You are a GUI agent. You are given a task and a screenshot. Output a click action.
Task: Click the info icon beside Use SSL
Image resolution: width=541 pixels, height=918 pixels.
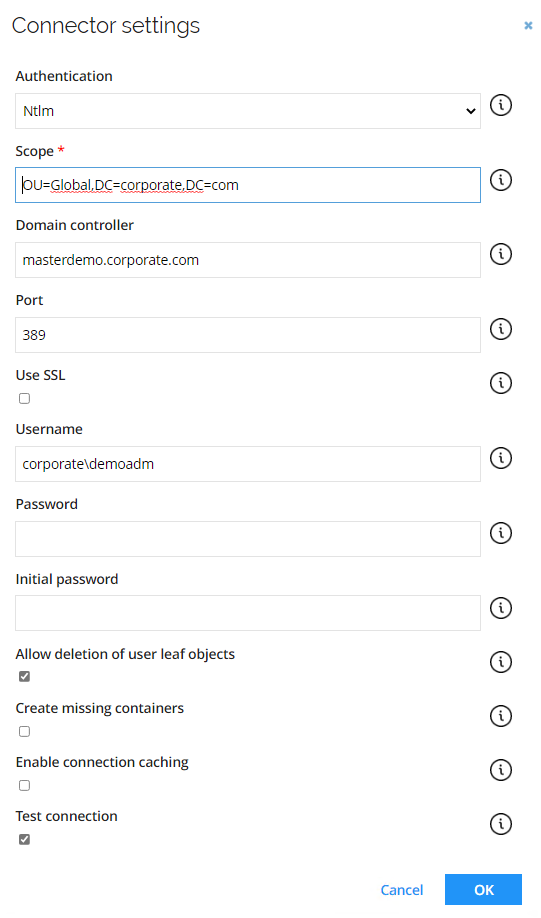[501, 383]
